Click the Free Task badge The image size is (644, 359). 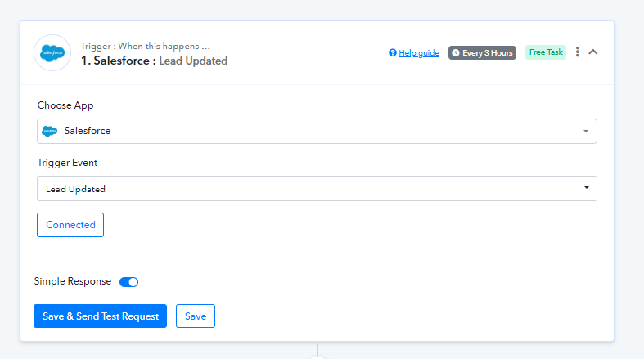click(x=546, y=52)
